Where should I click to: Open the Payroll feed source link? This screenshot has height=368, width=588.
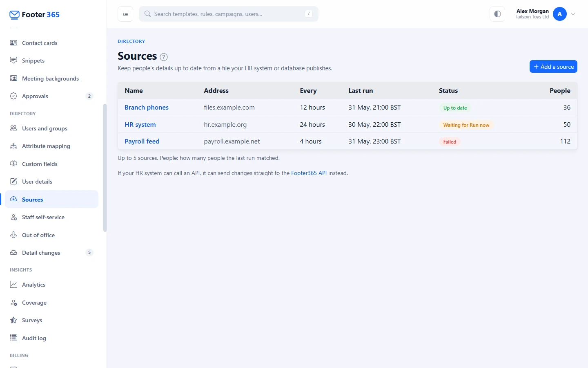[x=142, y=141]
